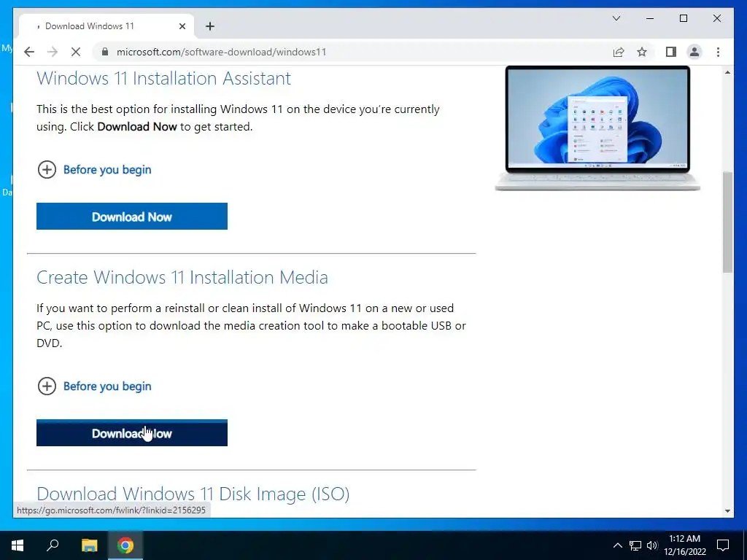View site info via the padlock icon
Image resolution: width=747 pixels, height=560 pixels.
tap(105, 52)
